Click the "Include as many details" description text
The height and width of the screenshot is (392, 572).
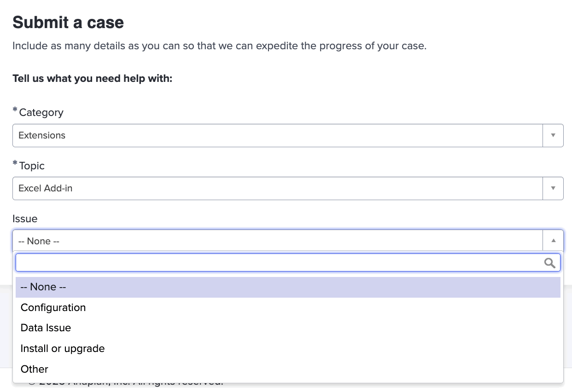[x=219, y=46]
